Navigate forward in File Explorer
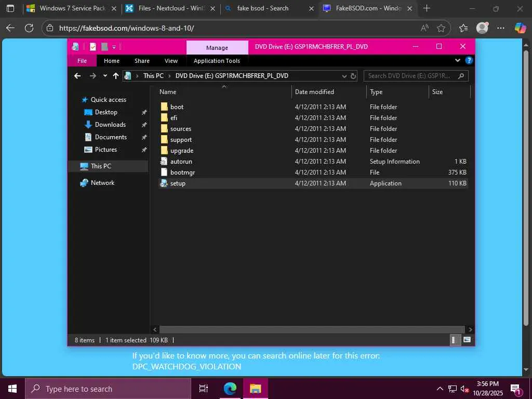 [93, 76]
